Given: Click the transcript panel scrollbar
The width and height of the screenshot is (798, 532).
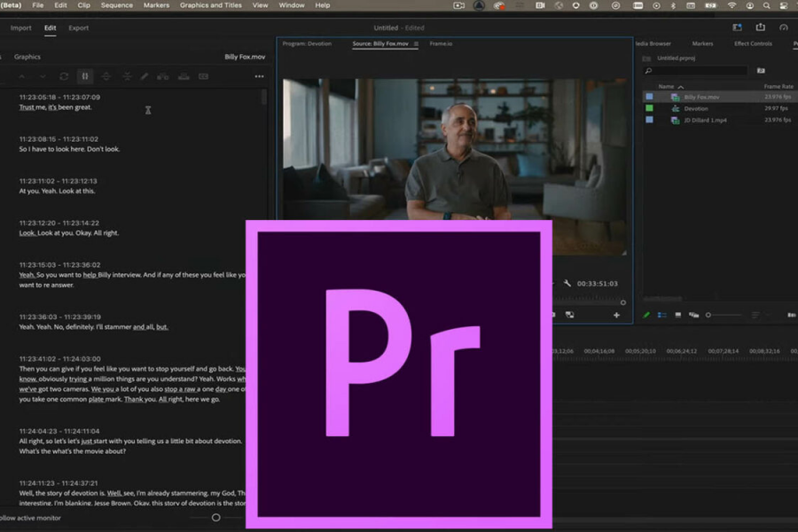Looking at the screenshot, I should pyautogui.click(x=263, y=97).
